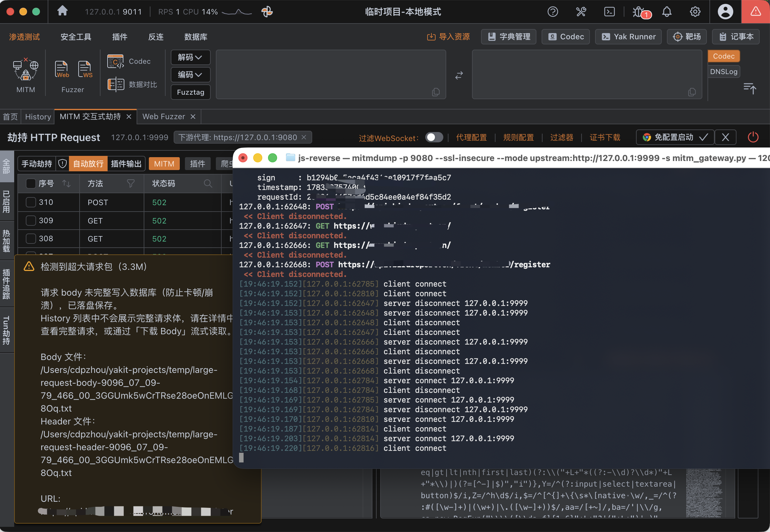770x532 pixels.
Task: Switch to 首页 tab
Action: [10, 117]
